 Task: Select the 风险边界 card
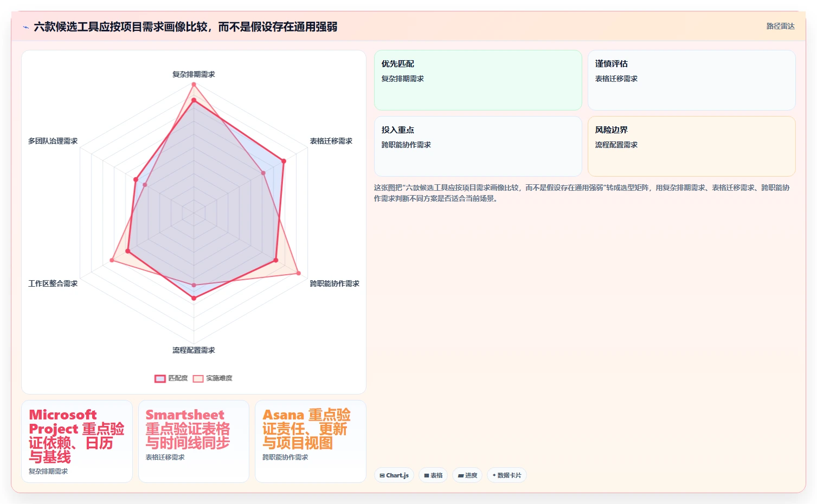coord(691,146)
